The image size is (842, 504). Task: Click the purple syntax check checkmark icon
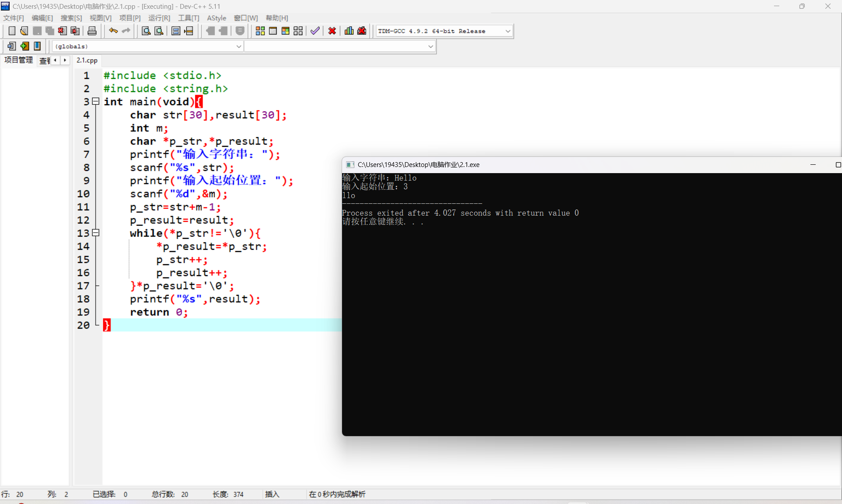pyautogui.click(x=315, y=31)
